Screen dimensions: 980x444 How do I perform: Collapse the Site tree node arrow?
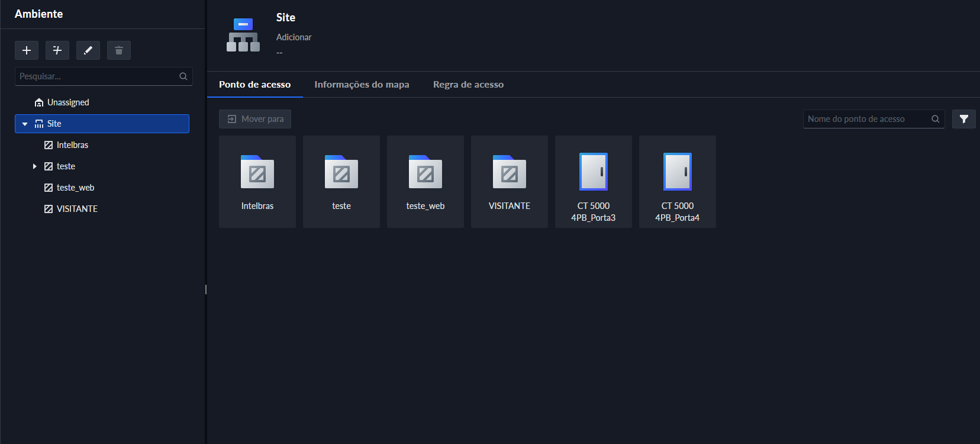[25, 124]
